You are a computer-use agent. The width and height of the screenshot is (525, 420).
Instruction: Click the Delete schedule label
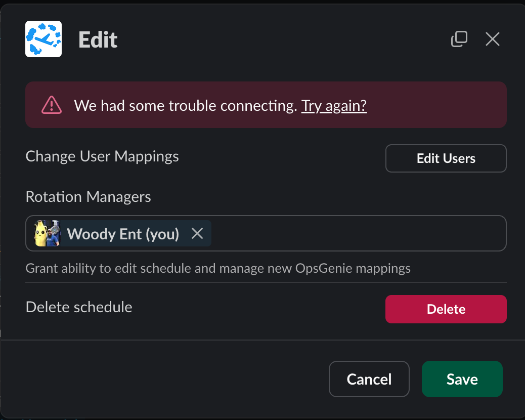[x=78, y=307]
